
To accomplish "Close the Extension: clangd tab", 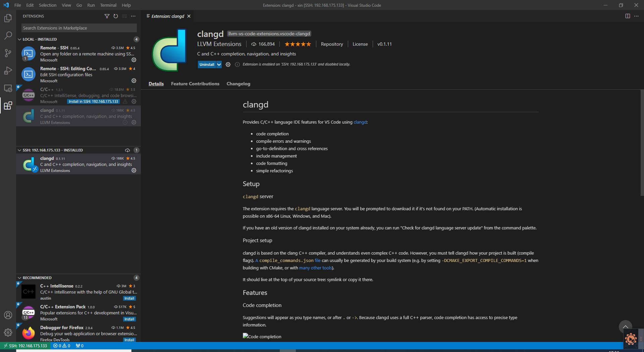I will click(x=189, y=16).
